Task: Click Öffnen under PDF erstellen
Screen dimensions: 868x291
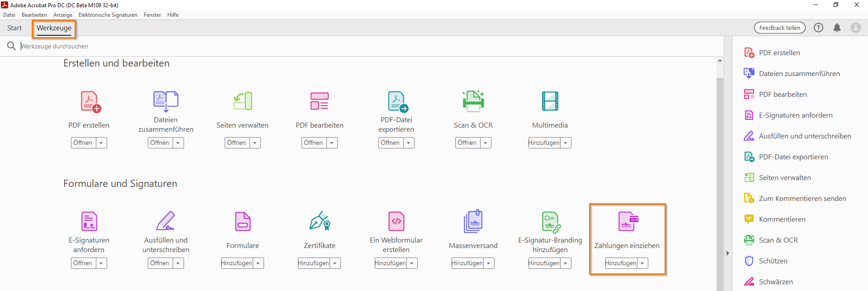Action: click(83, 143)
